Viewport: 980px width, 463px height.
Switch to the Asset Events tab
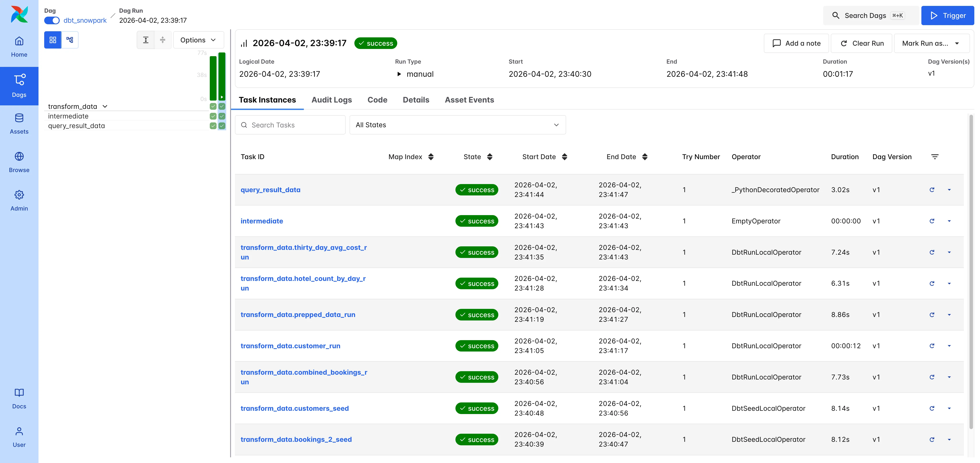pos(469,100)
